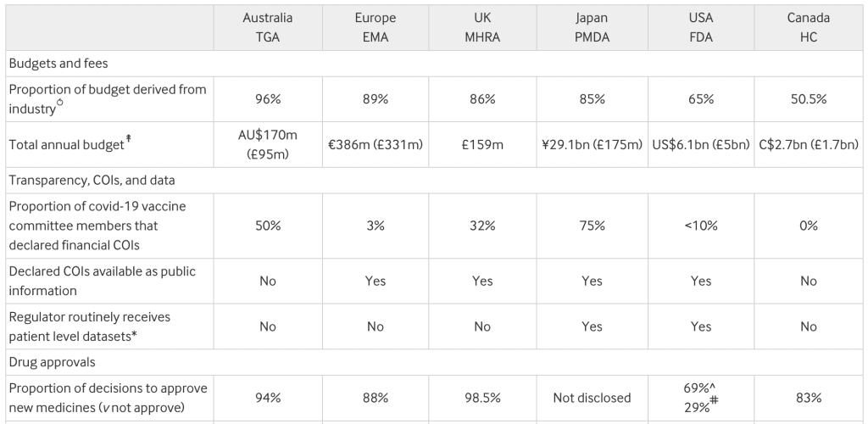Select the ¥29.1bn (£175m) budget cell
This screenshot has height=424, width=868.
coord(592,145)
